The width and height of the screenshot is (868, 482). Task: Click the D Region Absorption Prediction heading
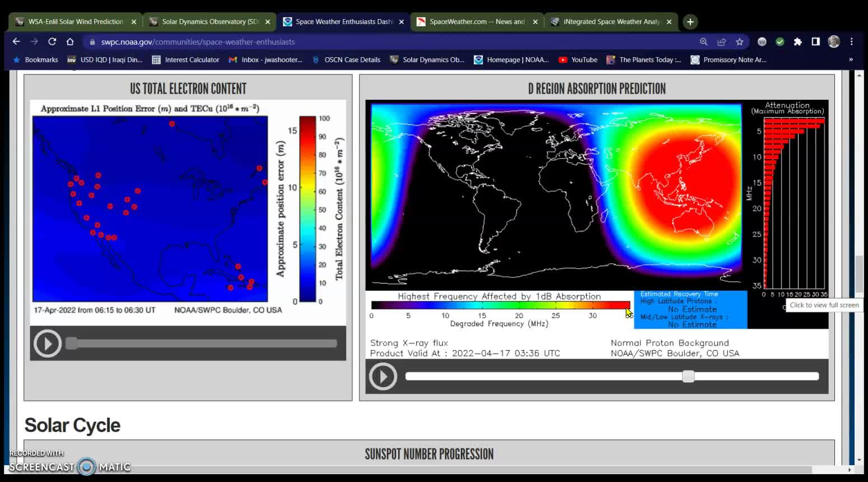(597, 89)
